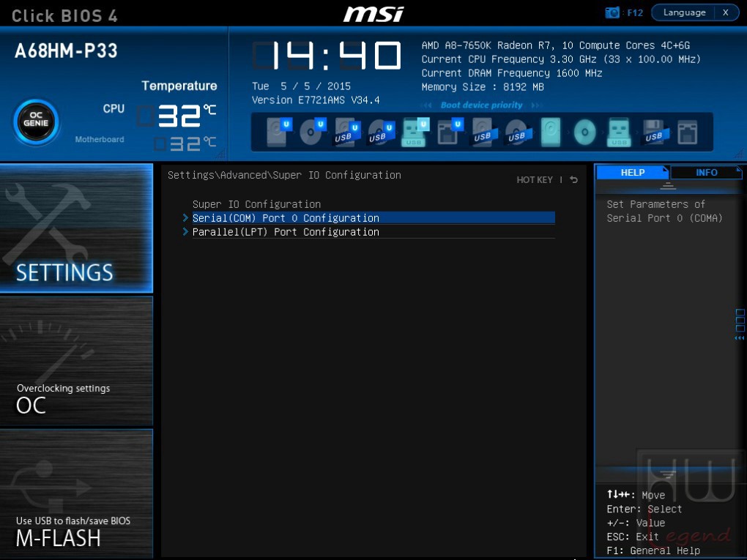Open the SETTINGS panel
Screen dimensions: 747x560
point(76,228)
